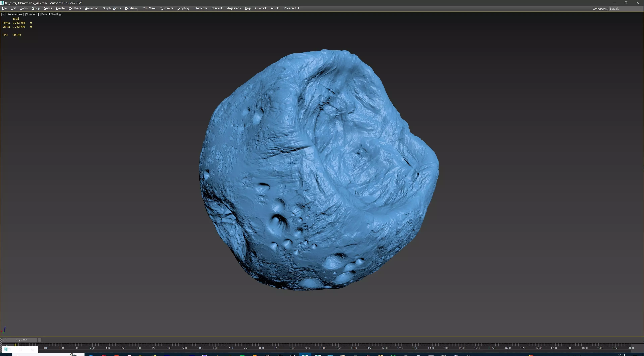Open the Interactive menu
This screenshot has height=356, width=644.
(x=200, y=8)
